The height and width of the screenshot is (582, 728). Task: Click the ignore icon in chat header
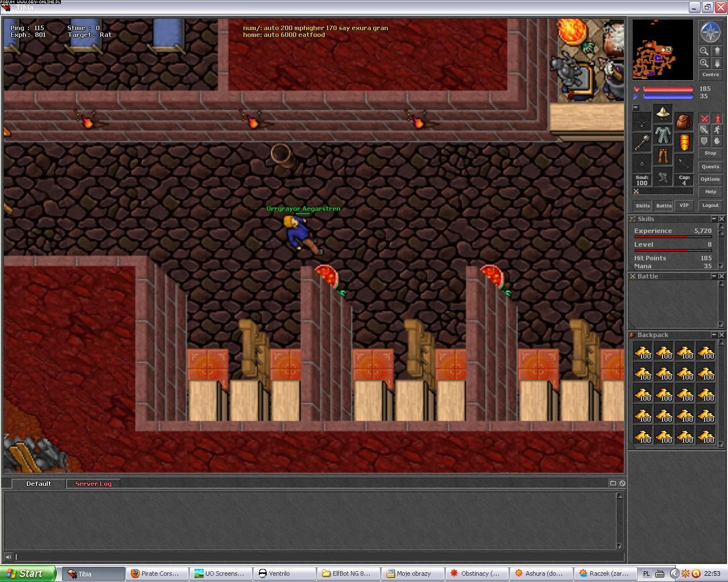pos(622,483)
